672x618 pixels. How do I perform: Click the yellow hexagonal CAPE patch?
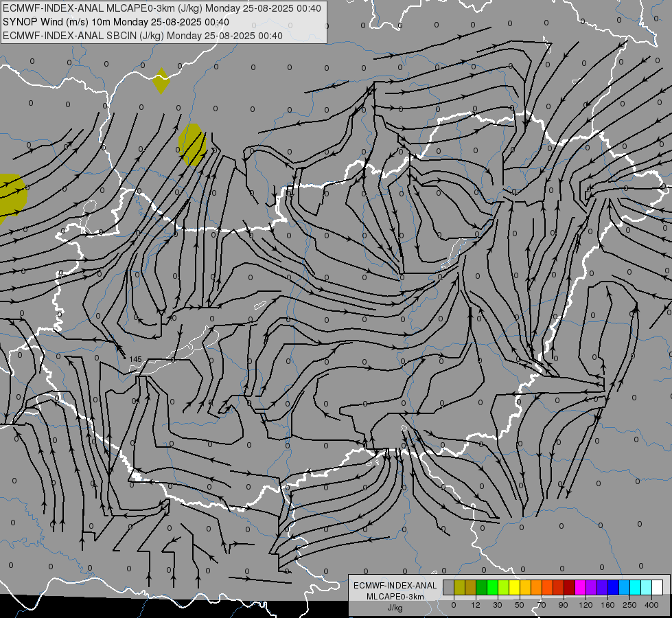click(x=192, y=144)
